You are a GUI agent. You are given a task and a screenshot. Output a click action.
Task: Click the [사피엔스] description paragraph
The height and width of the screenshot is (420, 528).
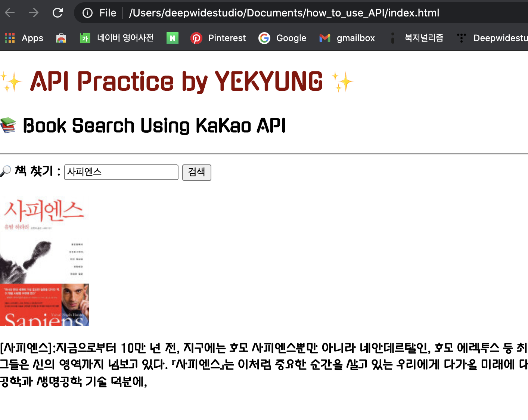pos(264,364)
